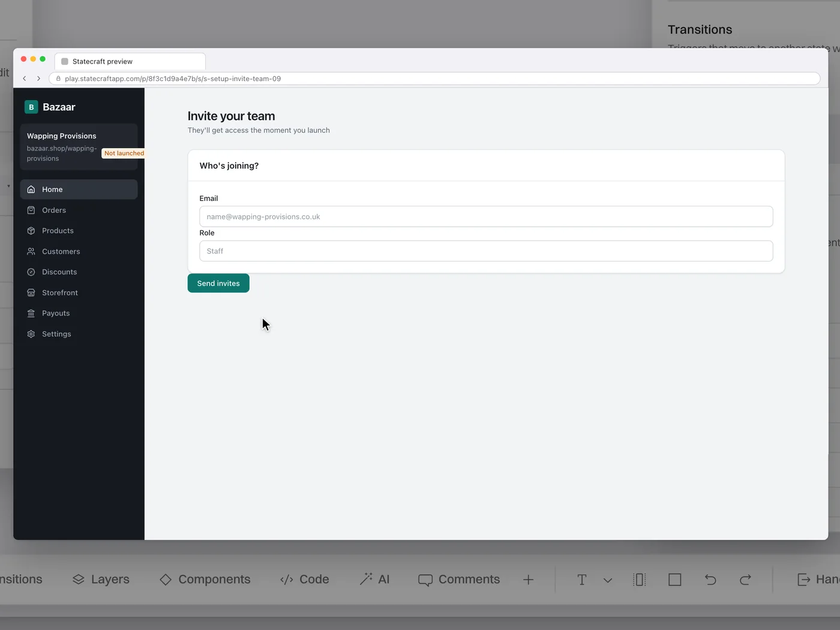Click the browser forward arrow in the preview
The height and width of the screenshot is (630, 840).
click(x=38, y=79)
